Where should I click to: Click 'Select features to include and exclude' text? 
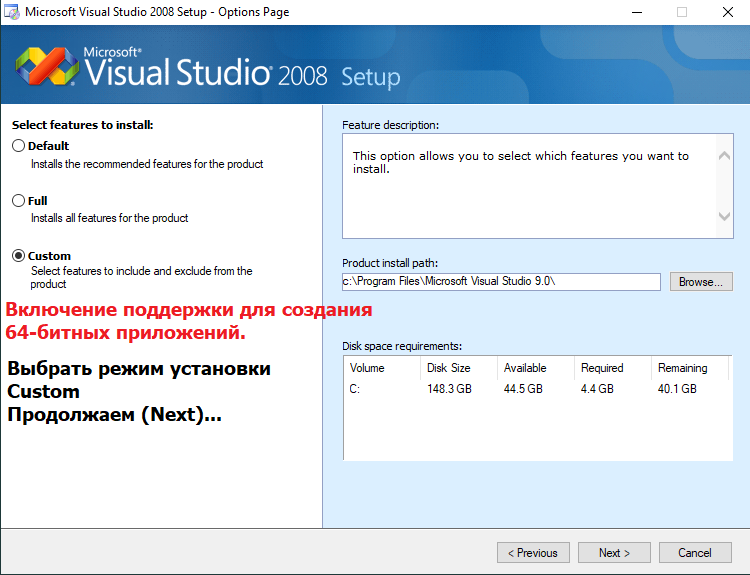(x=141, y=277)
